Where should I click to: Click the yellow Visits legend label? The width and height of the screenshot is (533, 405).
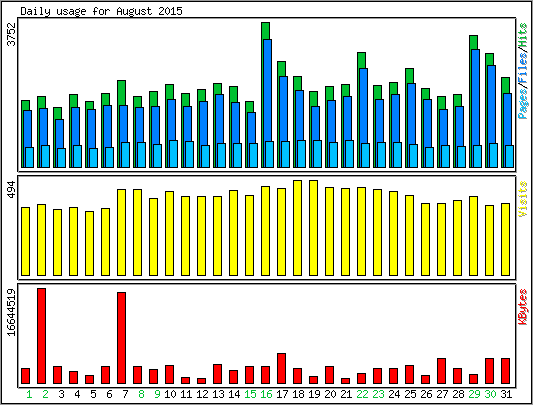(523, 199)
